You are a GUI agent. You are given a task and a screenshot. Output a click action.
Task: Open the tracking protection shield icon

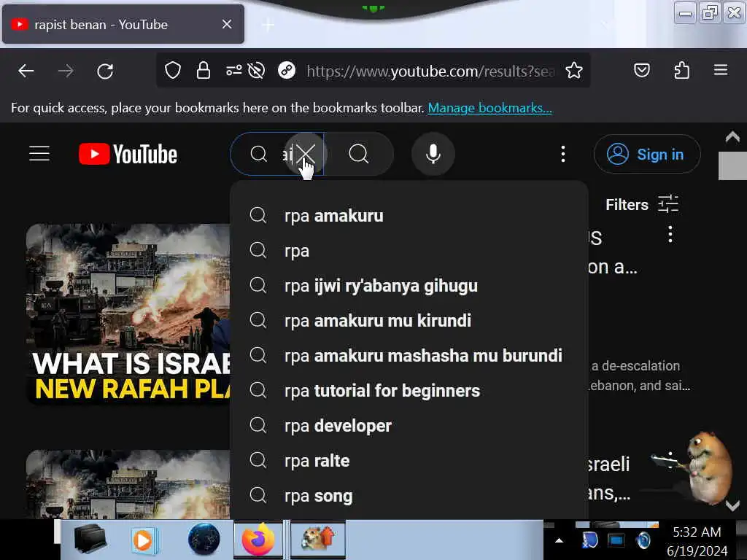172,71
